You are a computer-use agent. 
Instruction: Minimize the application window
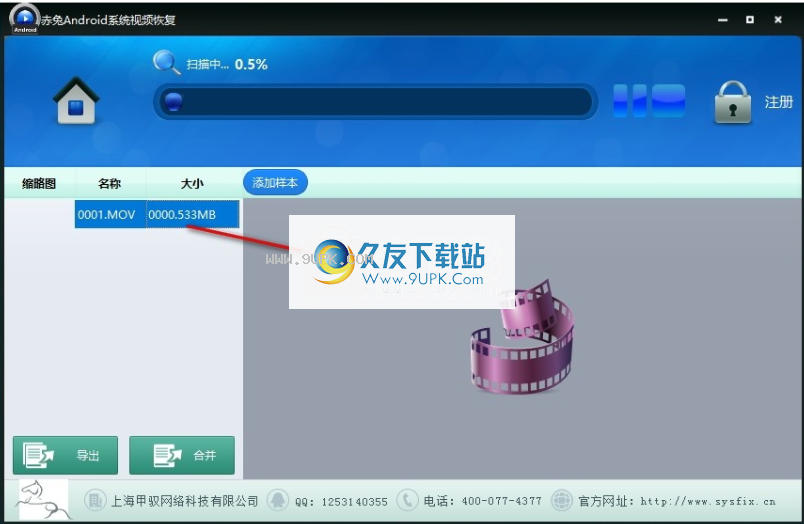tap(723, 20)
